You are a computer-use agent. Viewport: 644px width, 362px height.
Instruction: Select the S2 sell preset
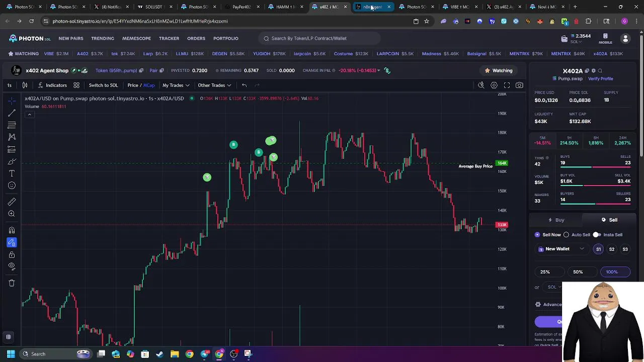612,249
